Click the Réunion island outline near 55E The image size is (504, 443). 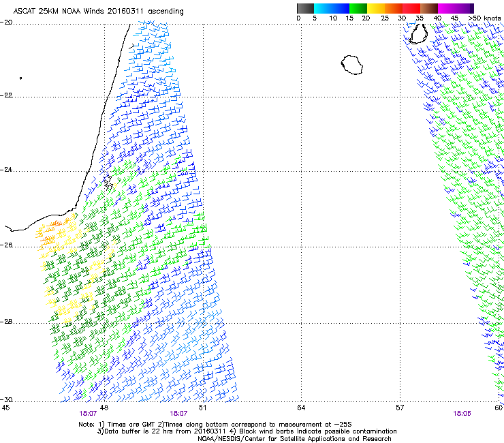pos(352,65)
